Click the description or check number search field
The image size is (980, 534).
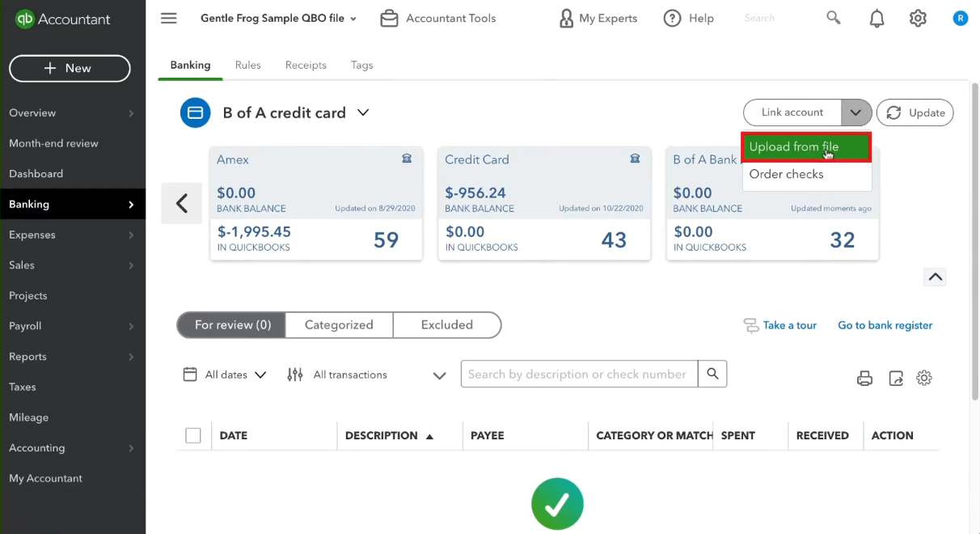click(579, 374)
